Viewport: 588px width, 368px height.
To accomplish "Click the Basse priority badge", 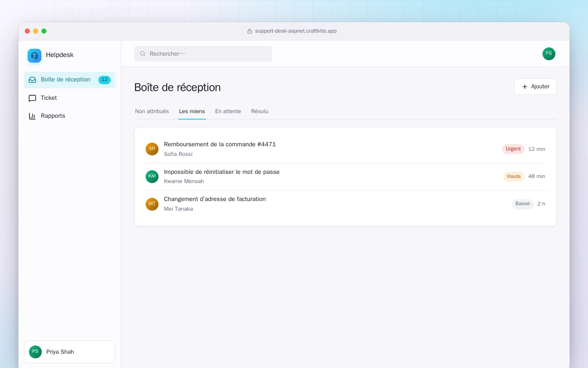I will (x=523, y=204).
